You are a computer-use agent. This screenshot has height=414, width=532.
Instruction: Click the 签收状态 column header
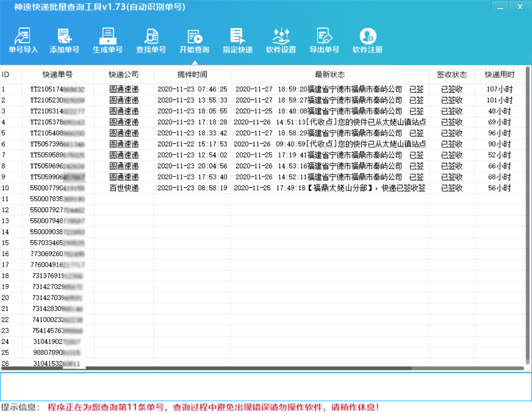click(x=451, y=75)
